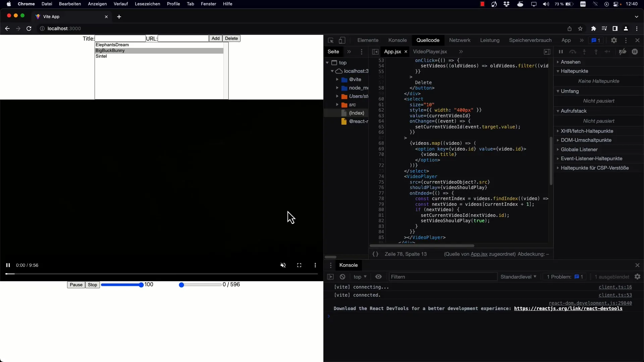Expand the Umfang section in debugger
644x362 pixels.
coord(558,91)
